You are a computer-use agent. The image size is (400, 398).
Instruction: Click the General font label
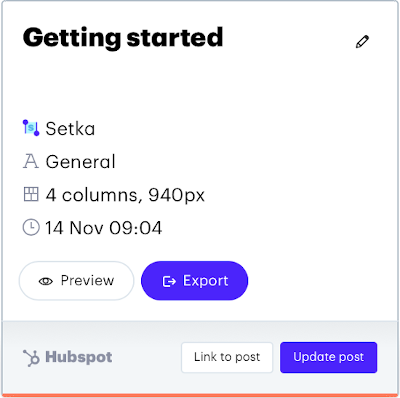click(x=80, y=162)
